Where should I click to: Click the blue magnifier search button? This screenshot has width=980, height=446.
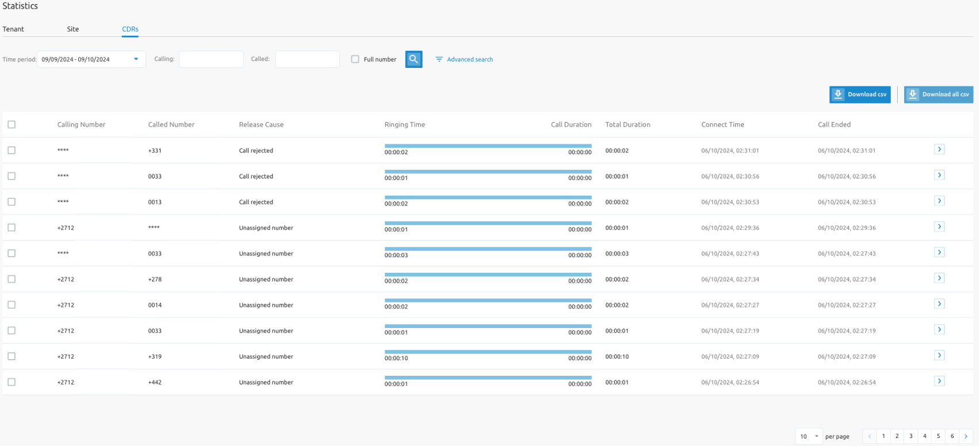click(x=414, y=59)
